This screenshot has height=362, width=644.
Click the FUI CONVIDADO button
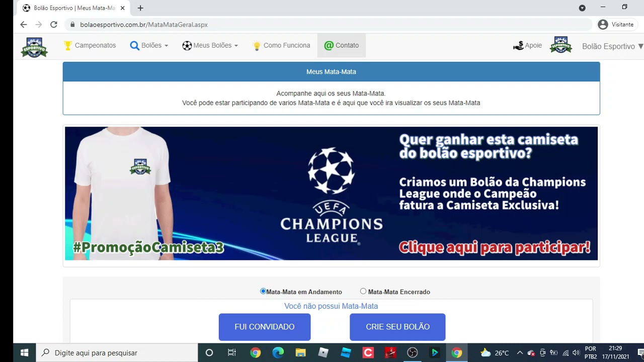[265, 327]
